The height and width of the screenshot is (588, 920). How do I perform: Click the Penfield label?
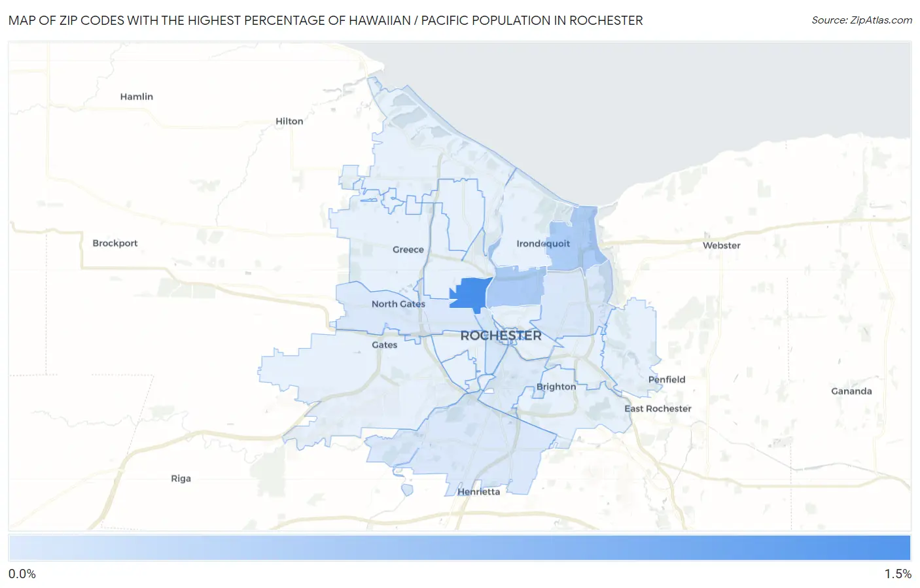(x=667, y=379)
